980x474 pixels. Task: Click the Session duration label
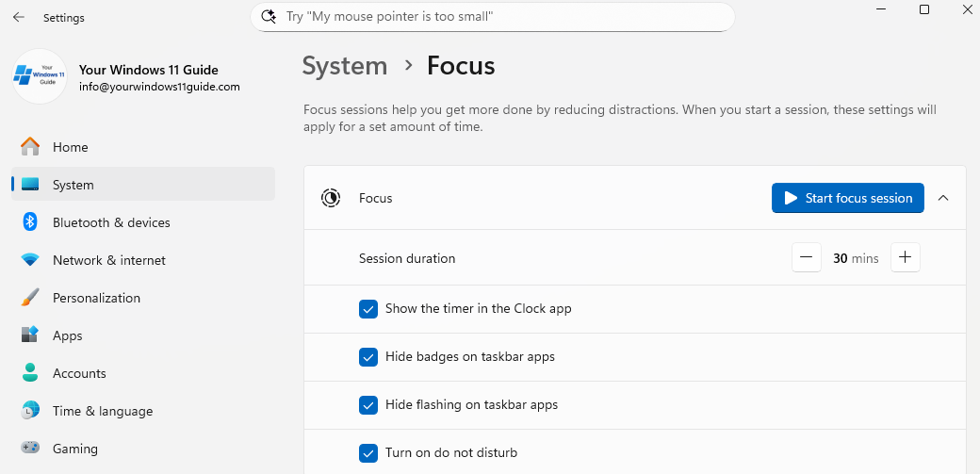point(407,258)
